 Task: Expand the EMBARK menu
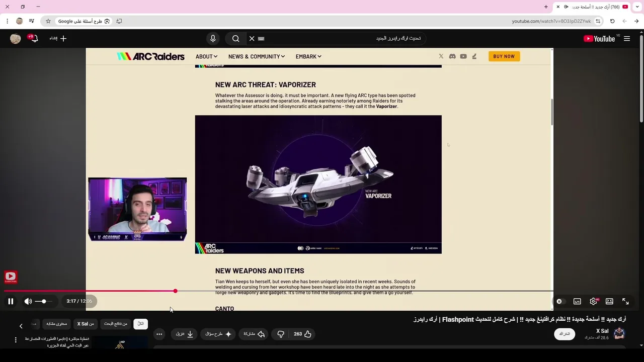click(308, 56)
